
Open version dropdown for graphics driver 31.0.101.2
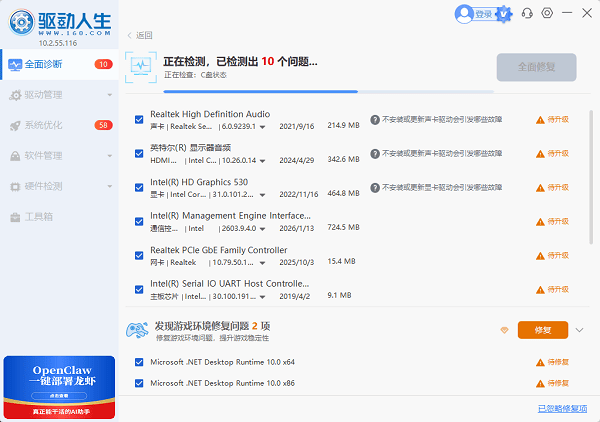[262, 195]
